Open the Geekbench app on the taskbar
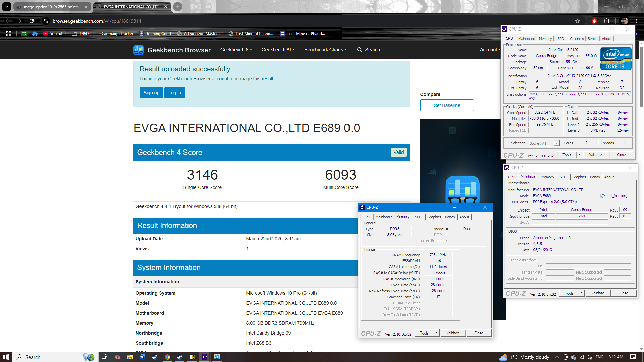Viewport: 644px width, 362px height. [x=217, y=357]
